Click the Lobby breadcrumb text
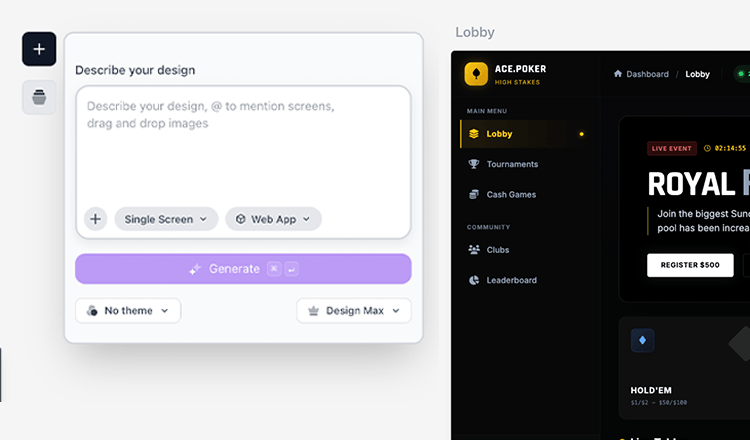Screen dimensions: 750x440 (x=697, y=74)
